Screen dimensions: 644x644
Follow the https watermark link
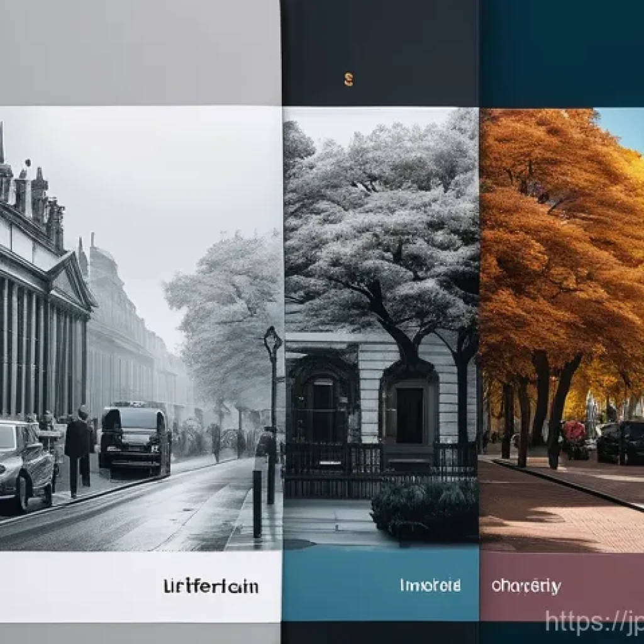[x=594, y=621]
